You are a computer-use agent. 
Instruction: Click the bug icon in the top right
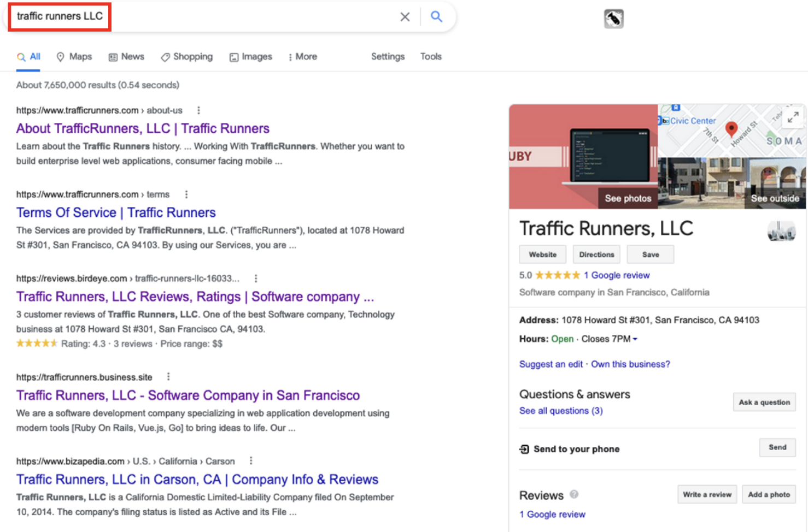pyautogui.click(x=613, y=18)
